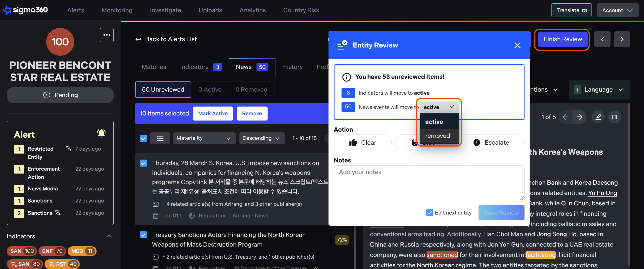Navigate to previous entity chevron

(602, 39)
